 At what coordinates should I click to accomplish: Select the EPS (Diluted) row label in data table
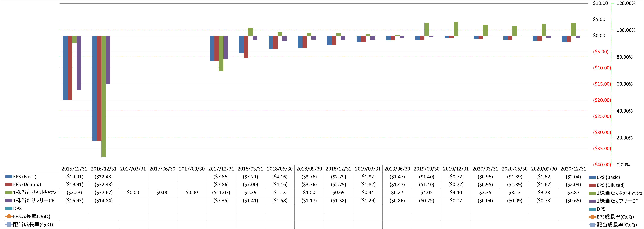pos(27,184)
